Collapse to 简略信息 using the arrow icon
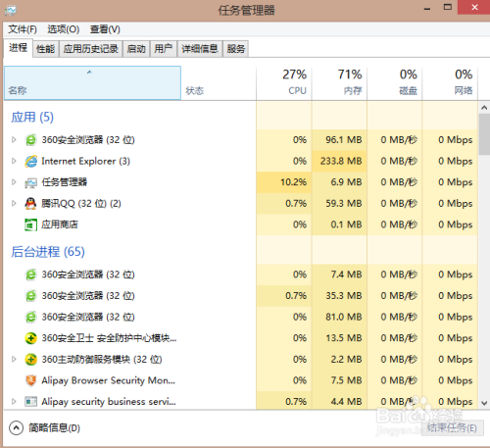 pyautogui.click(x=16, y=427)
